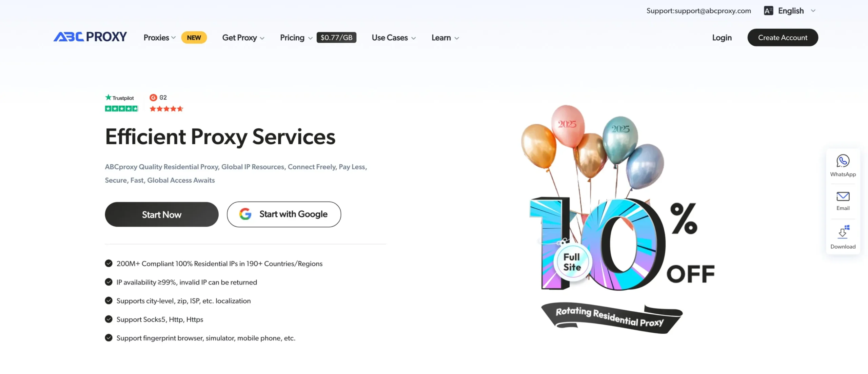Image resolution: width=868 pixels, height=374 pixels.
Task: Click the G2 star rating badge
Action: [x=166, y=103]
